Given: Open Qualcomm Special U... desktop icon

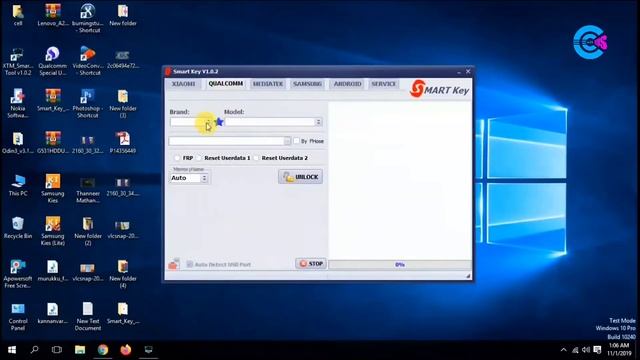Looking at the screenshot, I should tap(53, 61).
